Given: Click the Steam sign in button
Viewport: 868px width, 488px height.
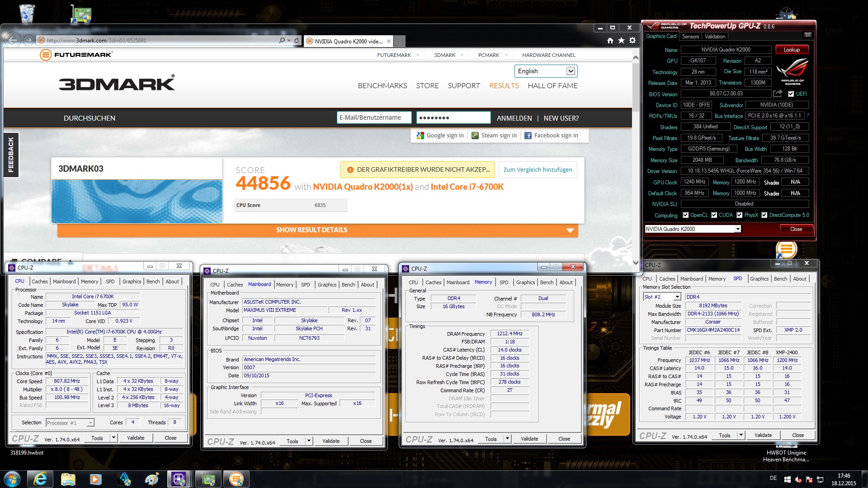Looking at the screenshot, I should coord(494,135).
